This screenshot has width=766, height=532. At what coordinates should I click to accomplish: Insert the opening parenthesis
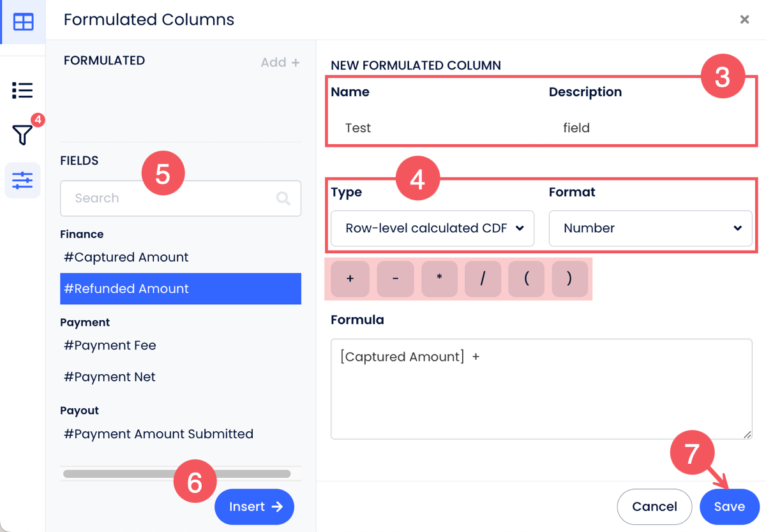(526, 279)
